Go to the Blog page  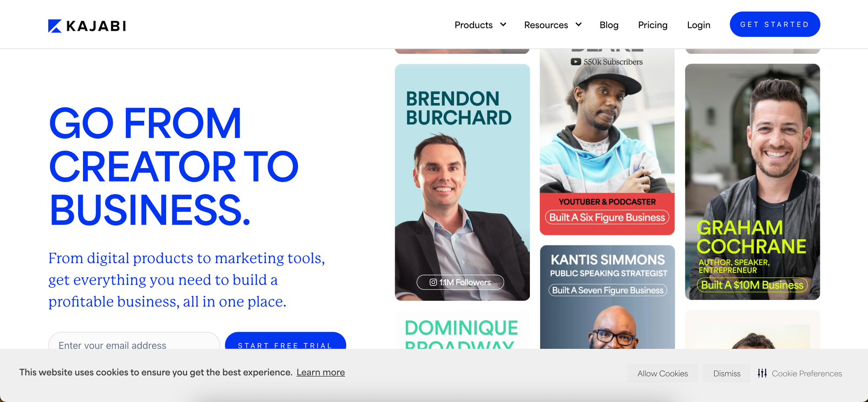(609, 25)
